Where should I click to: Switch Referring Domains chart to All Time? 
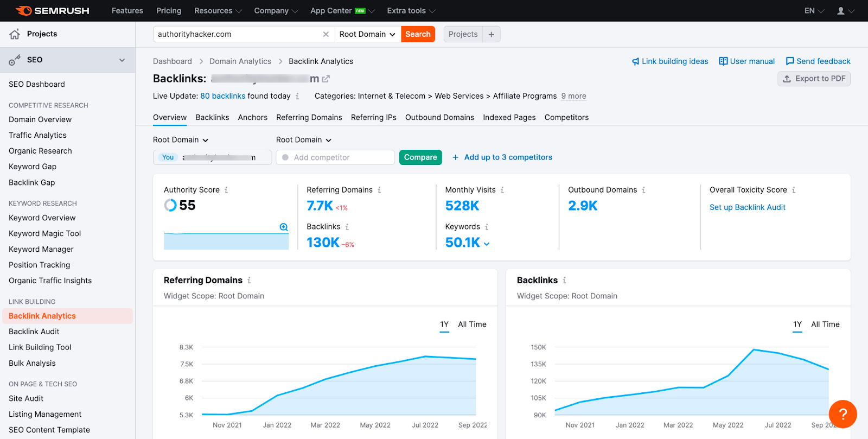(x=472, y=325)
